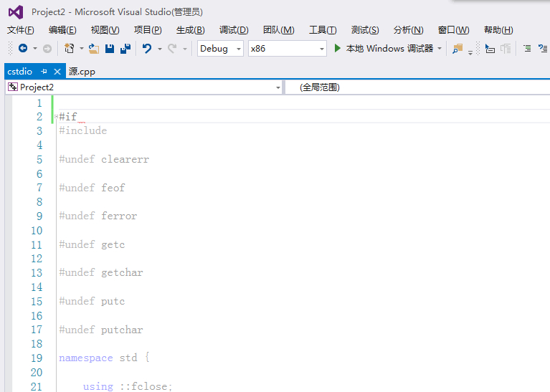Click the Find in Files icon
This screenshot has width=550, height=392.
pos(457,49)
